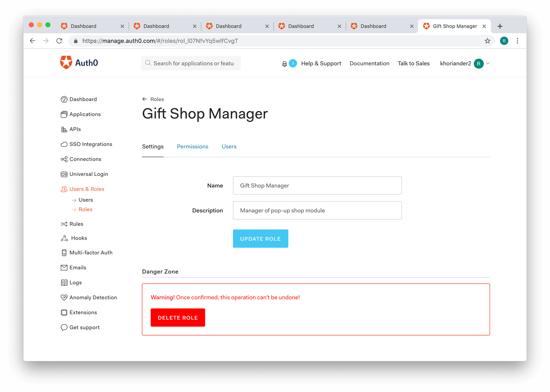Expand the khoriander2 account dropdown
Image resolution: width=550 pixels, height=392 pixels.
tap(488, 63)
